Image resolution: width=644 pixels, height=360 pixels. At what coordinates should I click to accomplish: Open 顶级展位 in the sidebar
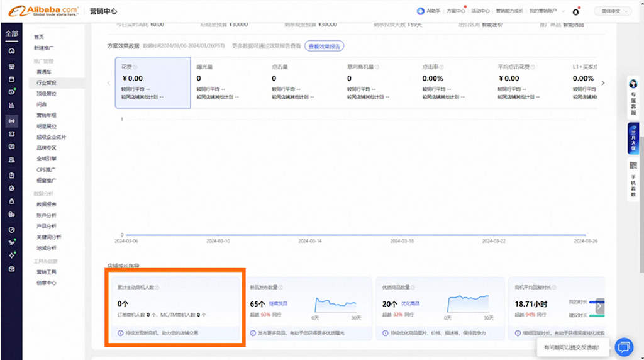pyautogui.click(x=47, y=94)
